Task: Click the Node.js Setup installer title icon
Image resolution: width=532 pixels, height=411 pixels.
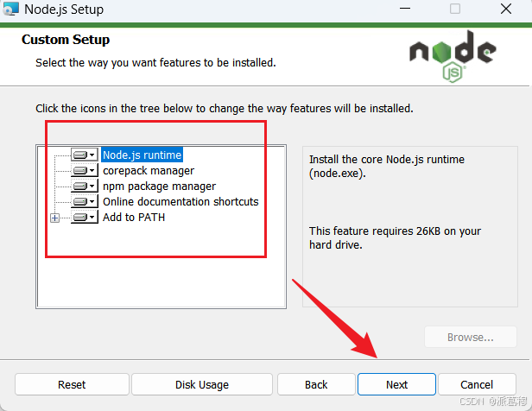Action: pos(10,9)
